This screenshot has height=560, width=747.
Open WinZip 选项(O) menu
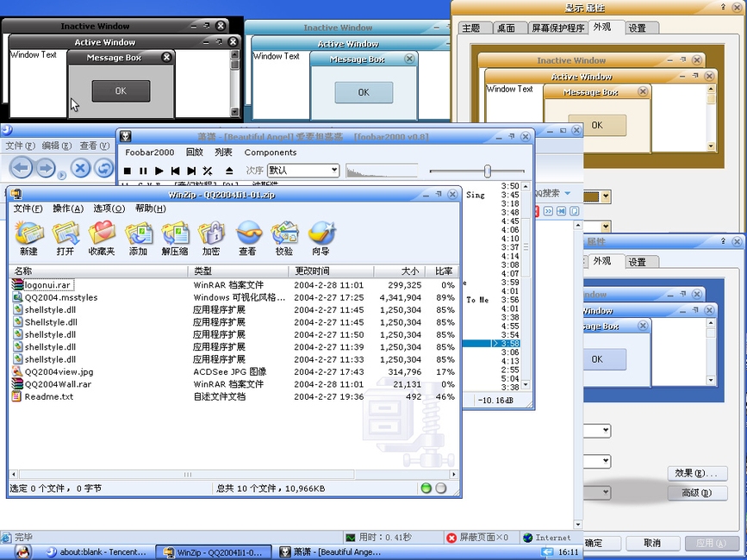point(109,208)
